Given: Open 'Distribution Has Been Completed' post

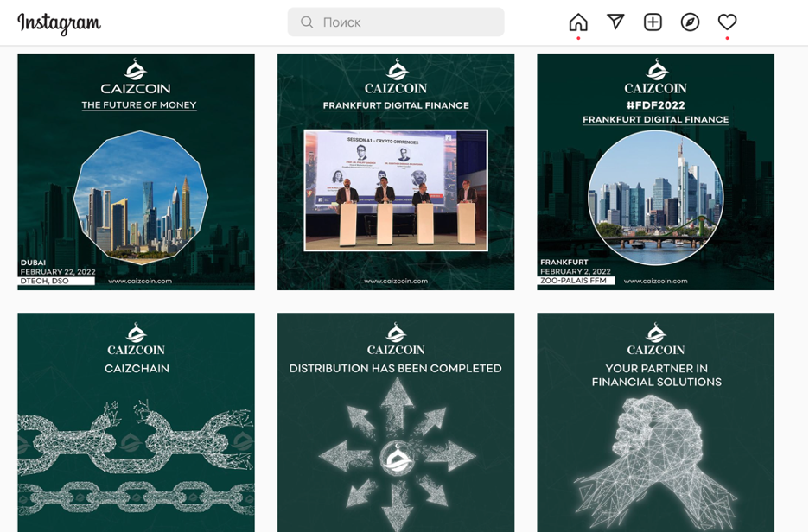Looking at the screenshot, I should point(396,422).
